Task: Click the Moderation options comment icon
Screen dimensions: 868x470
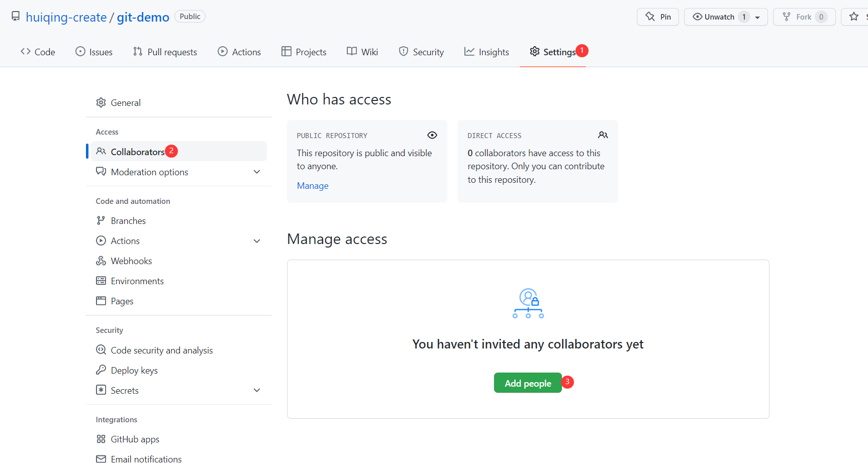Action: (x=101, y=171)
